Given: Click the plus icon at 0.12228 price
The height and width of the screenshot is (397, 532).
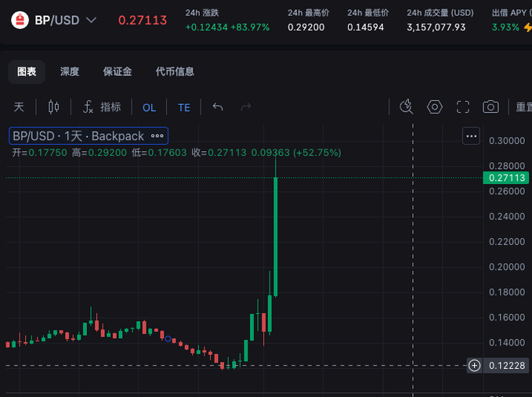Looking at the screenshot, I should pos(474,366).
